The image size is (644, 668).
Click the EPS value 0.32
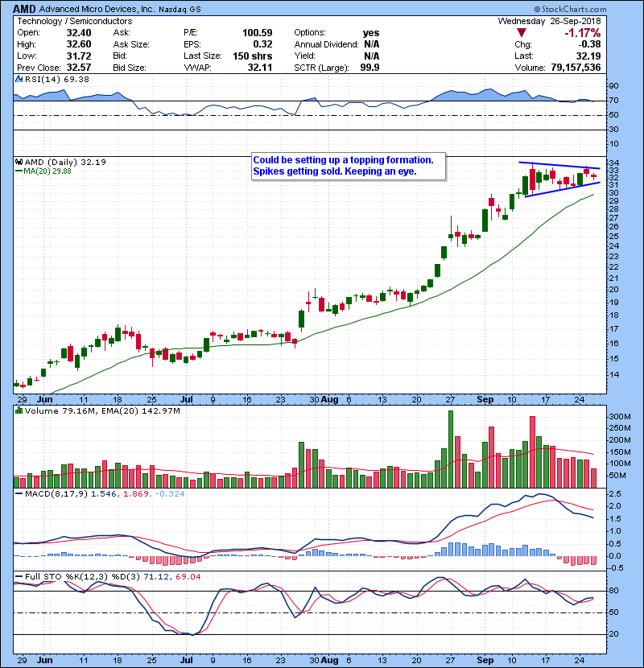[x=262, y=44]
